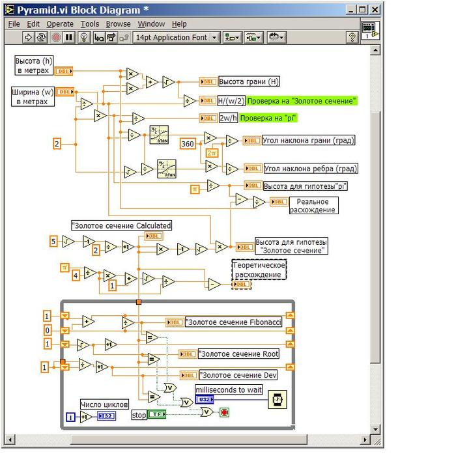Open the Help menu
Screen dimensions: 456x476
[179, 24]
